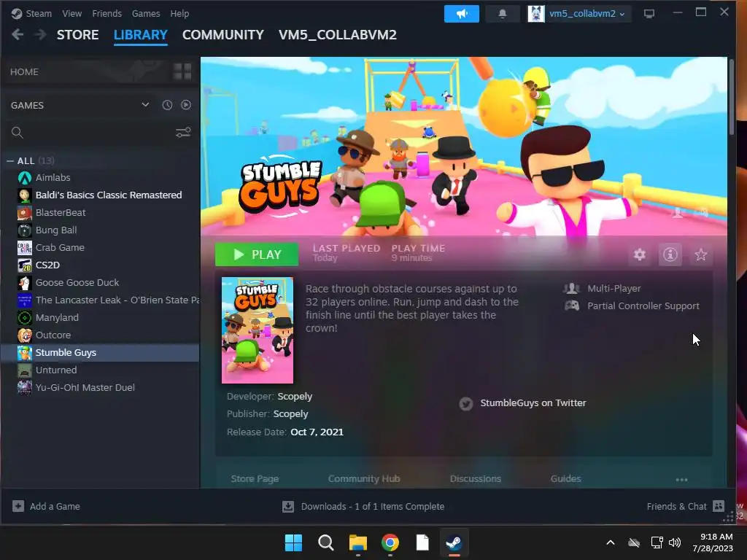747x560 pixels.
Task: Launch Stumble Guys with PLAY button
Action: (x=257, y=254)
